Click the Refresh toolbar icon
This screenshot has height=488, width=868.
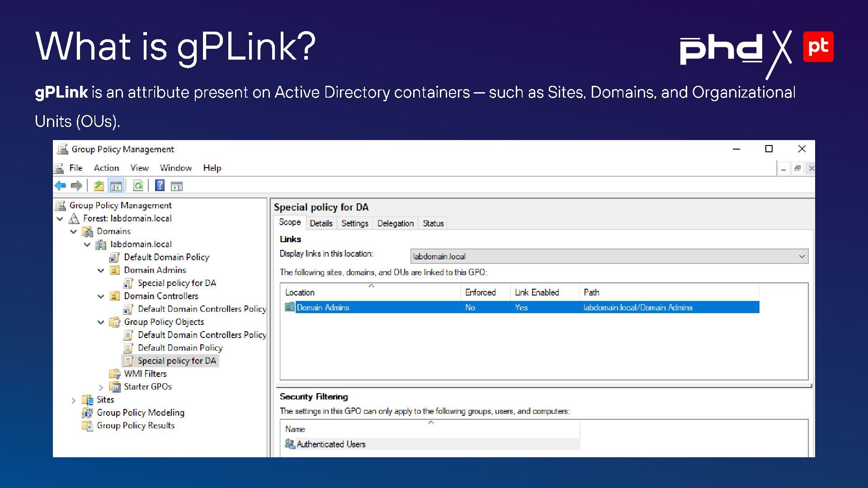tap(138, 186)
